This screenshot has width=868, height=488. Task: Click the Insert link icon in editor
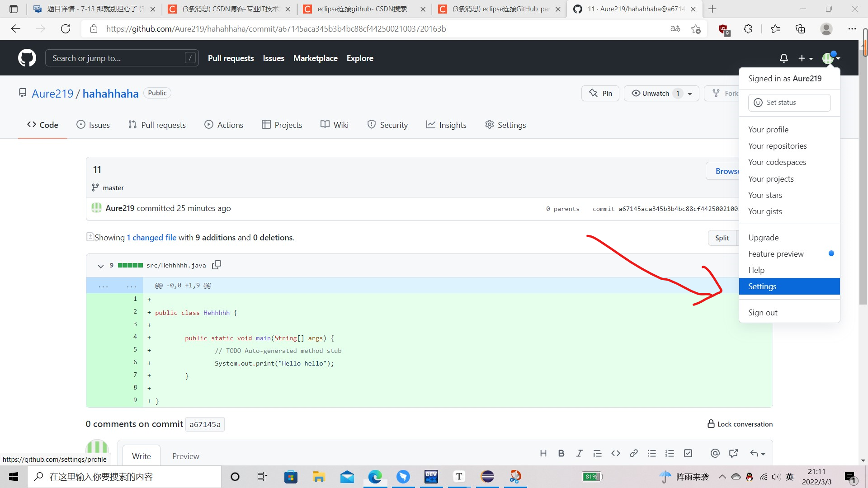(x=634, y=454)
